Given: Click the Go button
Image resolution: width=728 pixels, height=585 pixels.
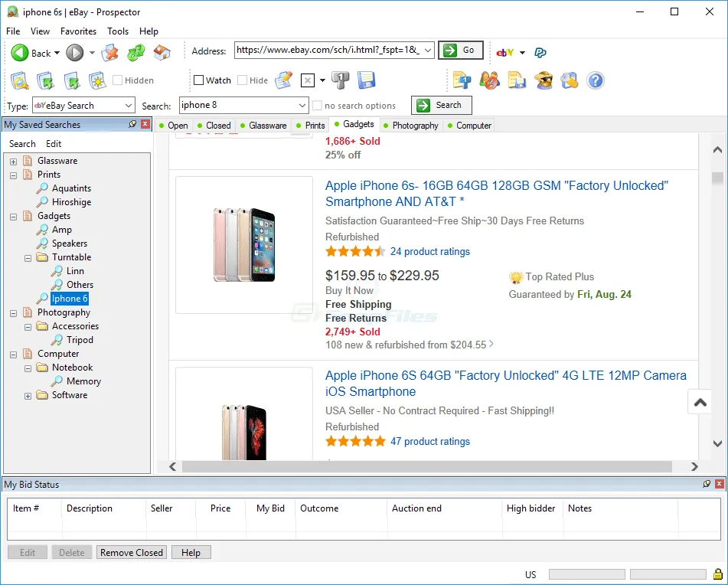Looking at the screenshot, I should [461, 50].
